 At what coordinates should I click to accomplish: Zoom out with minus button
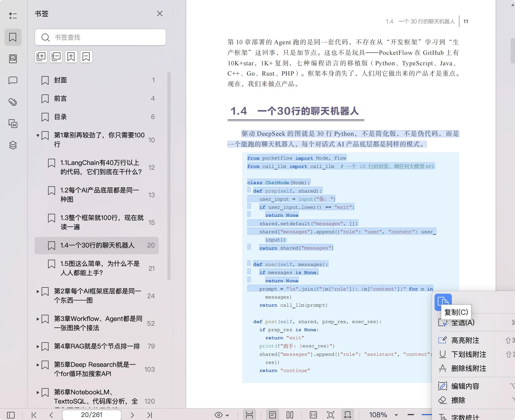tap(411, 415)
